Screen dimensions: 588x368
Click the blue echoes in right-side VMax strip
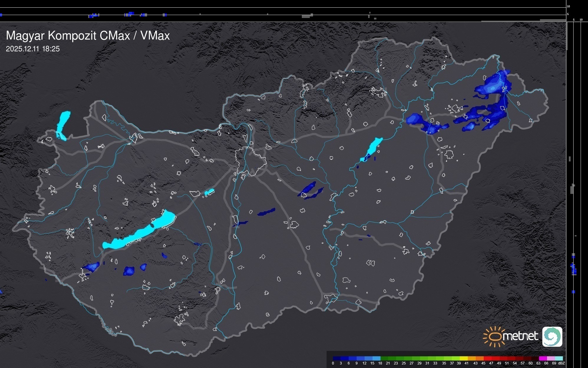[574, 269]
